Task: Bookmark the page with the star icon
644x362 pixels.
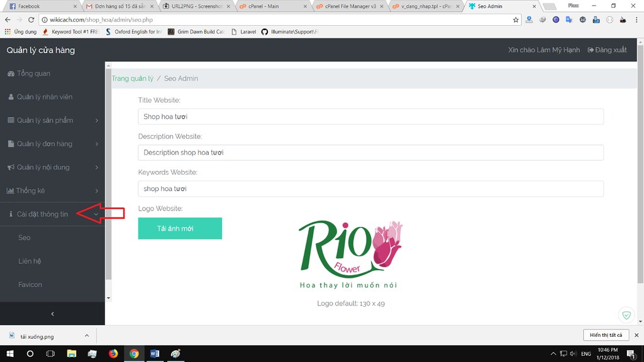Action: [x=516, y=19]
